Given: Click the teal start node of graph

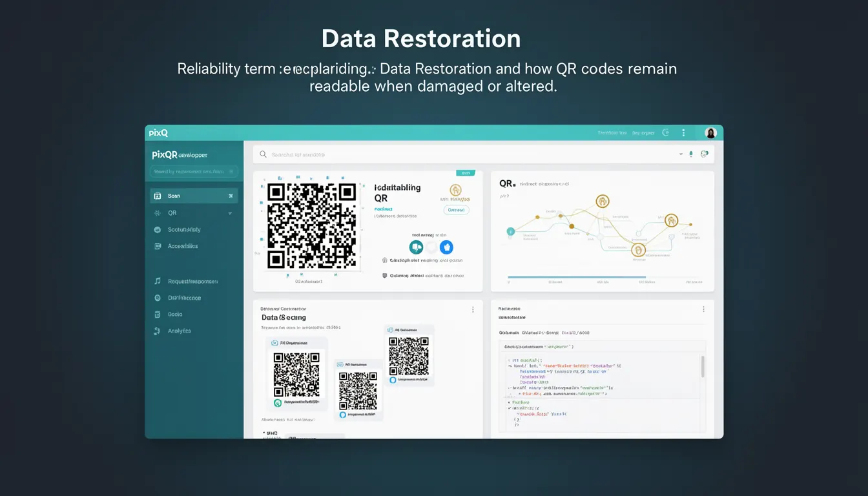Looking at the screenshot, I should (510, 231).
